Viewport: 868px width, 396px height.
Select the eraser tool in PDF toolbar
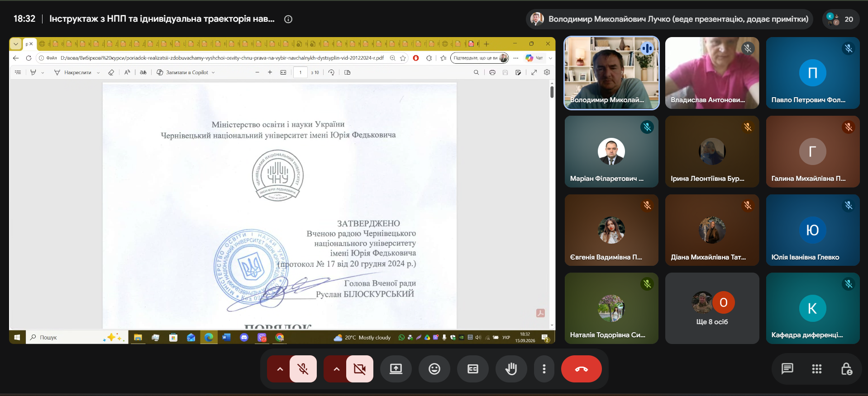coord(111,72)
